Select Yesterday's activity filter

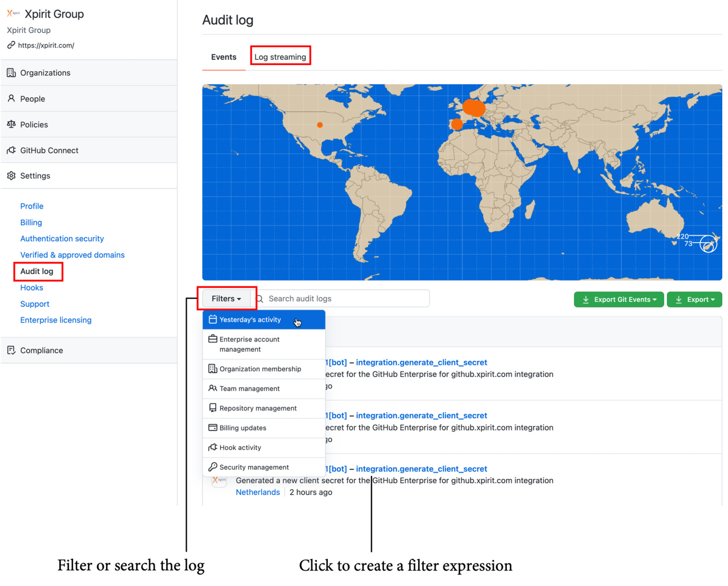[264, 320]
